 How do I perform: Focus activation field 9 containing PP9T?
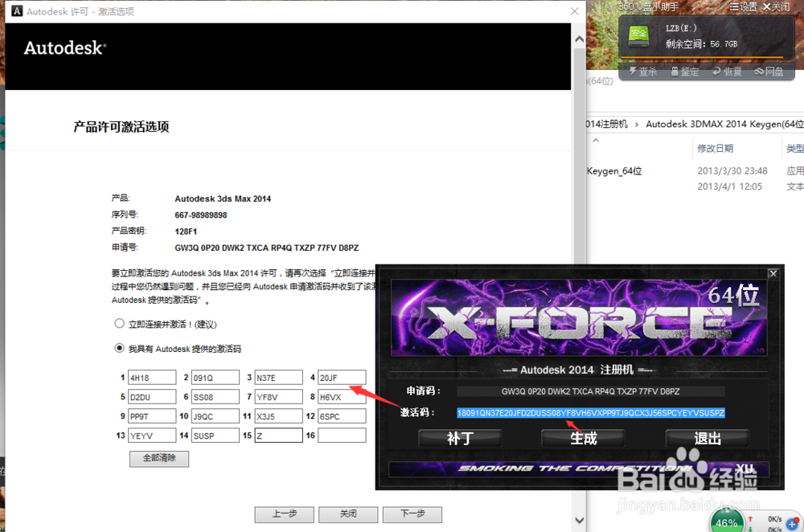pyautogui.click(x=152, y=416)
